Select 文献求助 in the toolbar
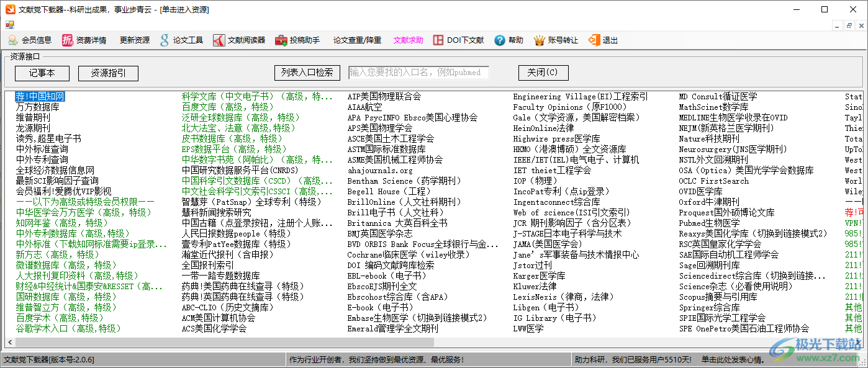The image size is (868, 368). [x=409, y=40]
